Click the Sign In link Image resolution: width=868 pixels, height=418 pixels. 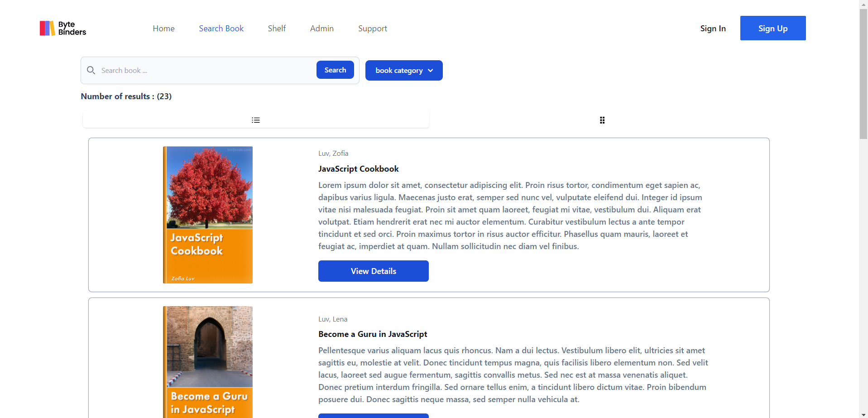tap(713, 29)
